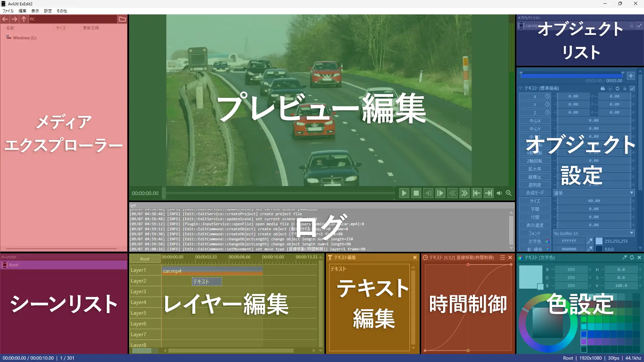This screenshot has width=644, height=362.
Task: Click the V value field 100.0
Action: coord(621,286)
